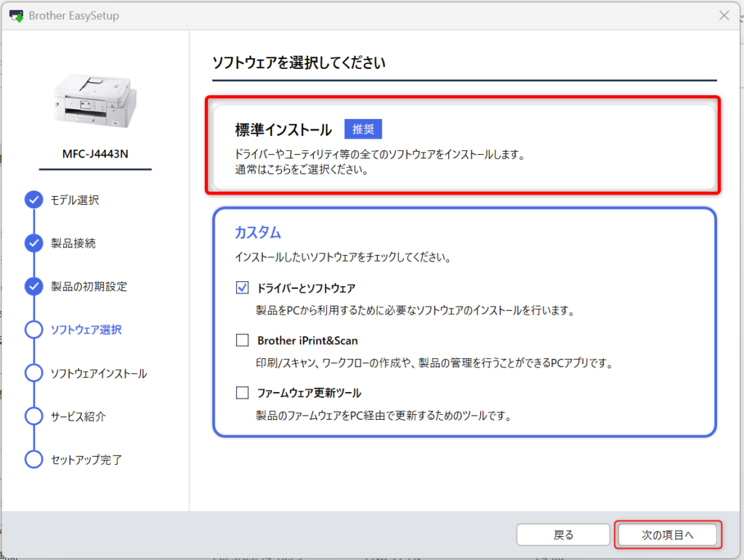744x560 pixels.
Task: Click the Brother EasySetup title bar icon
Action: point(16,16)
